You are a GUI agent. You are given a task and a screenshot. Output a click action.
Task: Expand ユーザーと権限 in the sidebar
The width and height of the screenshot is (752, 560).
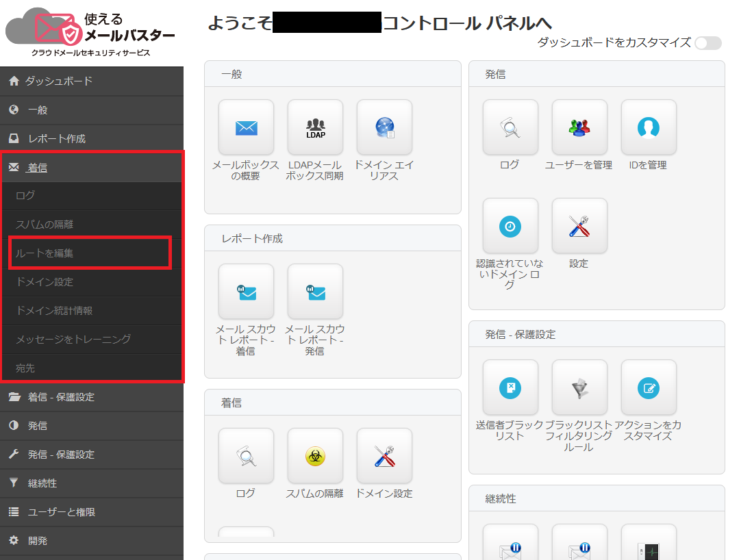(x=92, y=512)
